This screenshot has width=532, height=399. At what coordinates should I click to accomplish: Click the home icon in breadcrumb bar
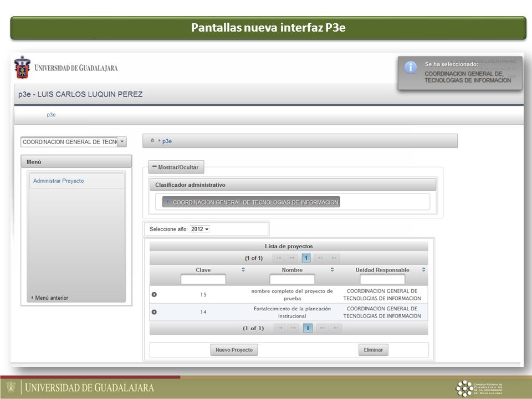tap(152, 140)
